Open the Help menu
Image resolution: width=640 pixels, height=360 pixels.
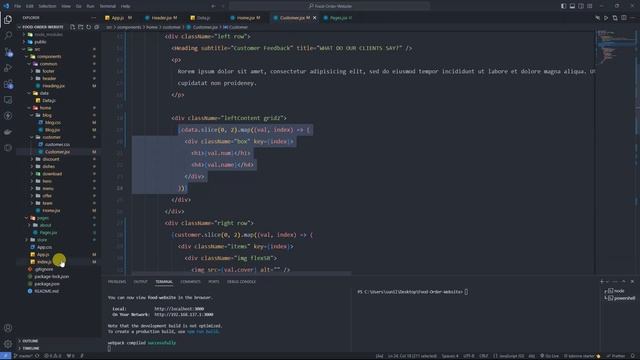click(x=126, y=6)
